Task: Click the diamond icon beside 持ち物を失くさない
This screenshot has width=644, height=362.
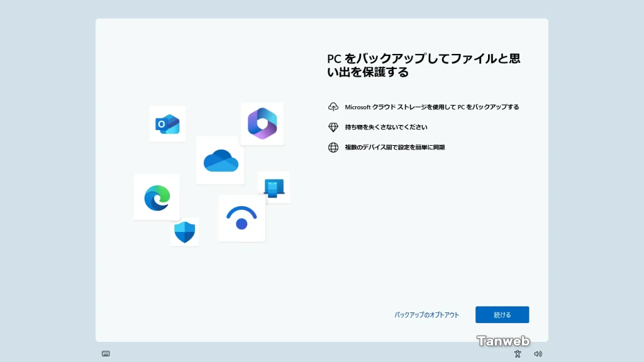Action: (333, 127)
